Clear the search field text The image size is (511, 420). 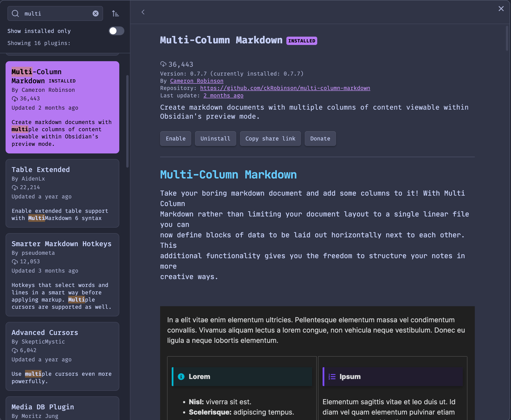96,13
